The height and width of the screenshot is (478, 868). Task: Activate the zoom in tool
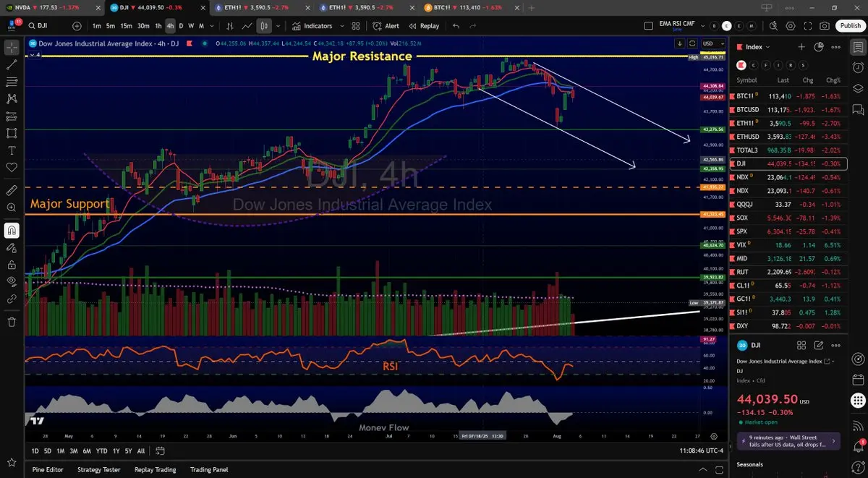pyautogui.click(x=12, y=208)
